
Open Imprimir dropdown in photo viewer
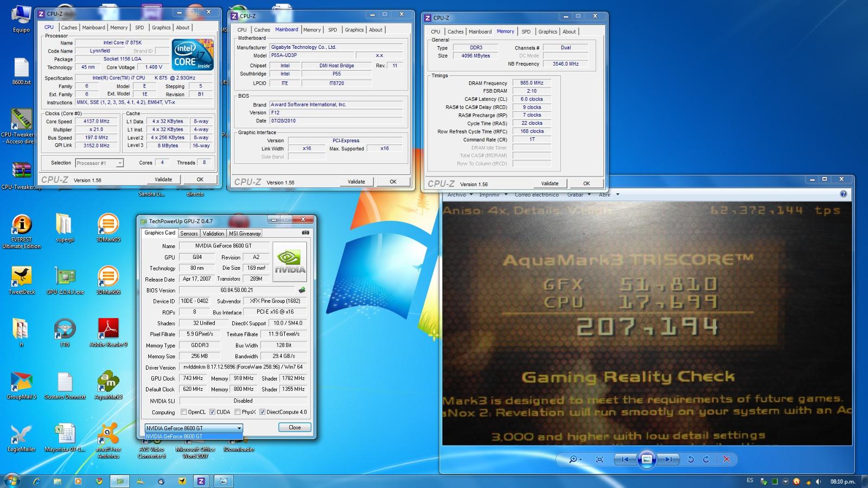(x=493, y=194)
